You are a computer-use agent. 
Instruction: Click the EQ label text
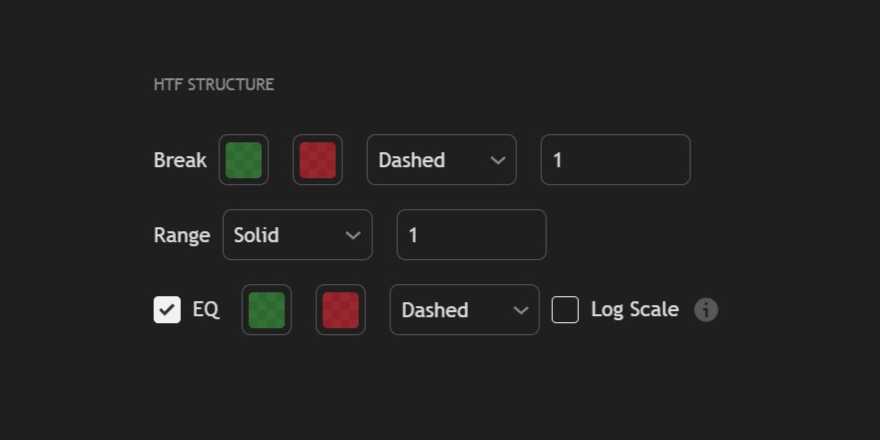coord(205,310)
